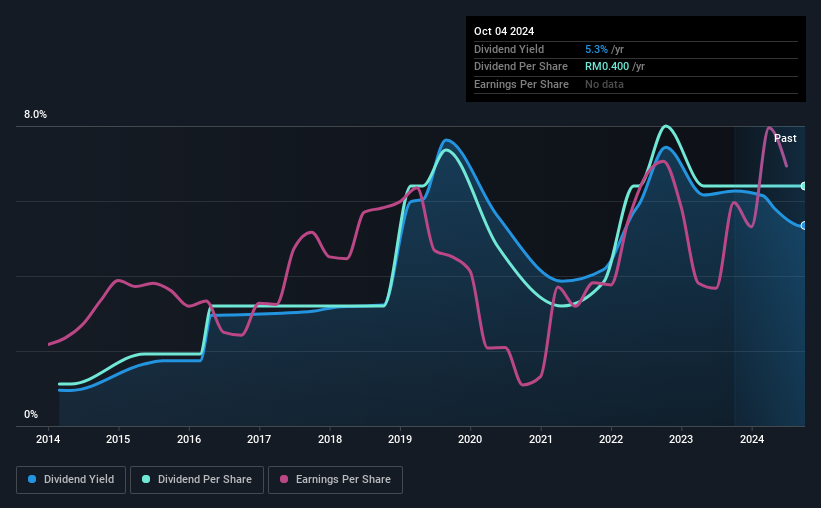Click the 2023 x-axis label
Screen dimensions: 821x508
click(x=681, y=439)
